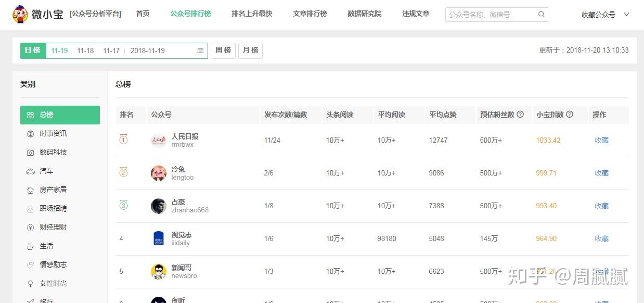Click 收藏 for 占豪
Viewport: 644px width, 303px height.
602,206
